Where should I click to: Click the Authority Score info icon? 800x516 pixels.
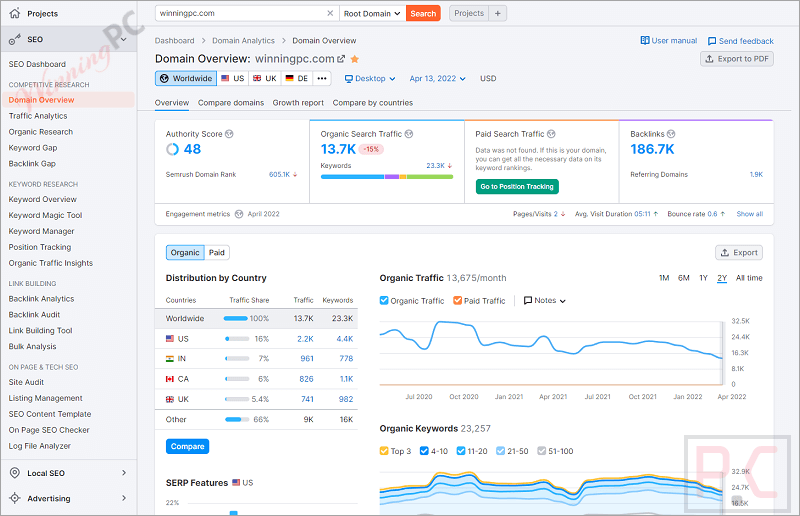click(x=229, y=134)
